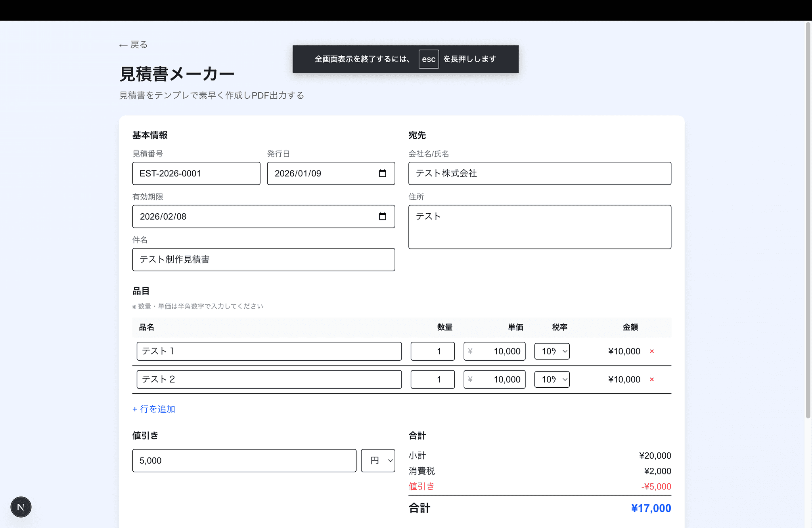Remove the テスト２ row using red ×

click(652, 379)
